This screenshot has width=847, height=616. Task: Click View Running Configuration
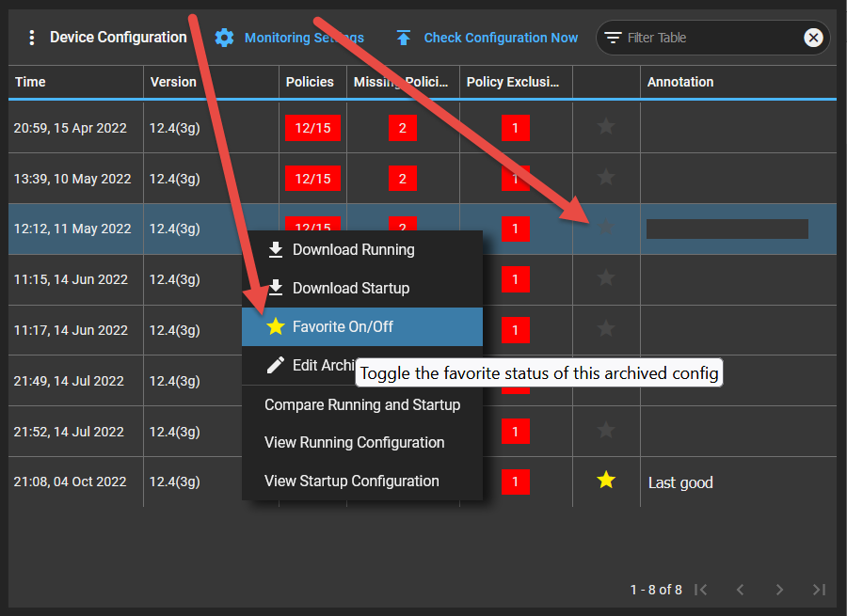coord(354,442)
